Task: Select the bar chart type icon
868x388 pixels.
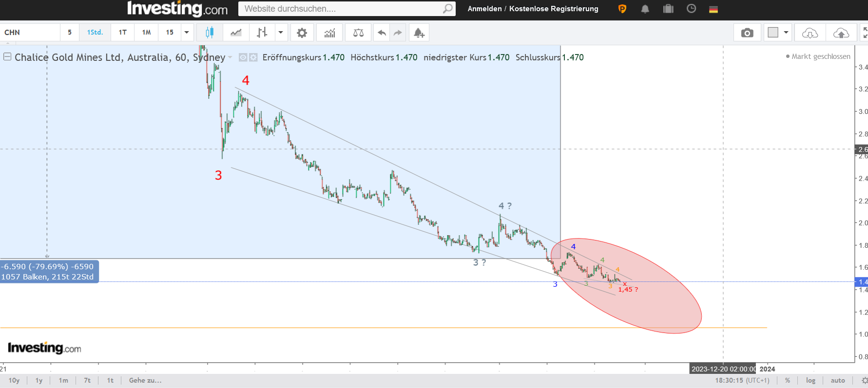Action: tap(262, 33)
